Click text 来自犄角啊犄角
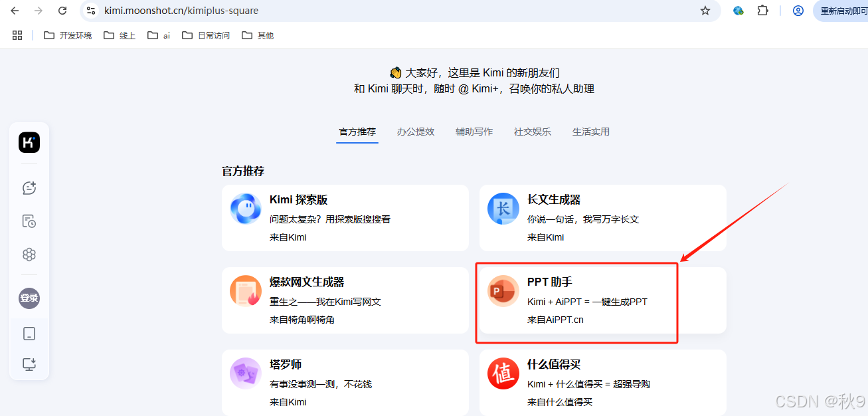 coord(302,320)
